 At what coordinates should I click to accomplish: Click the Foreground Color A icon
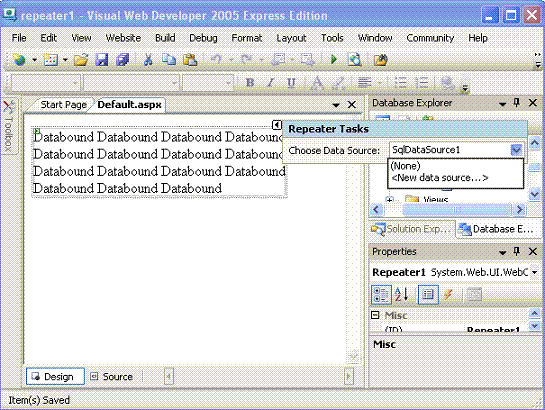317,83
